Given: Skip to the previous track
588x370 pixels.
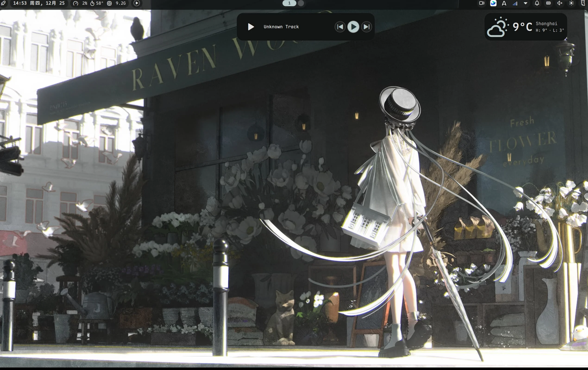Looking at the screenshot, I should pos(340,27).
